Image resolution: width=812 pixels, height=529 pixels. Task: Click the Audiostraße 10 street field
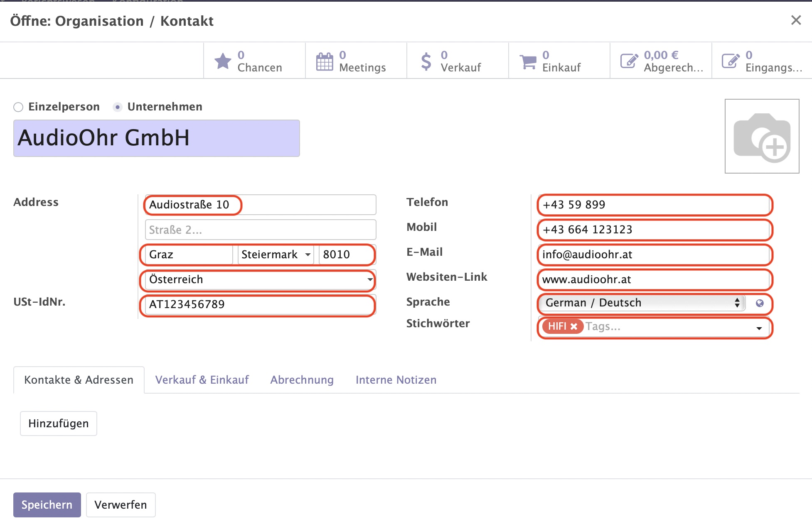pyautogui.click(x=260, y=205)
